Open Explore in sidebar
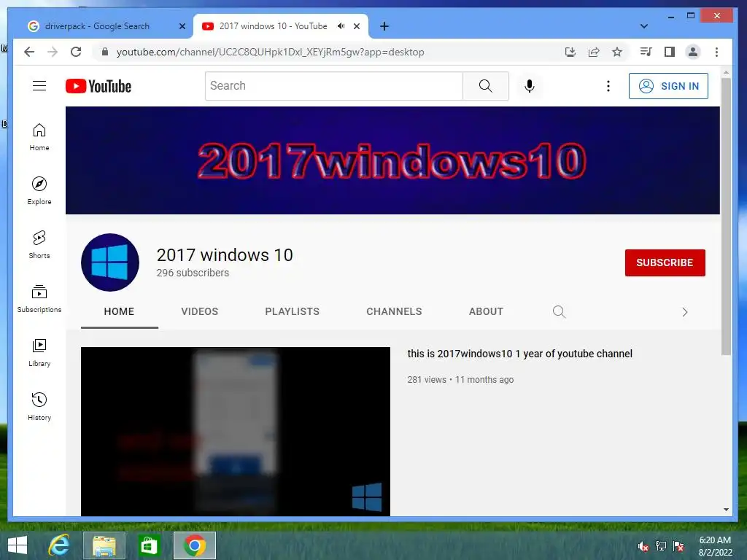The height and width of the screenshot is (560, 747). 39,191
